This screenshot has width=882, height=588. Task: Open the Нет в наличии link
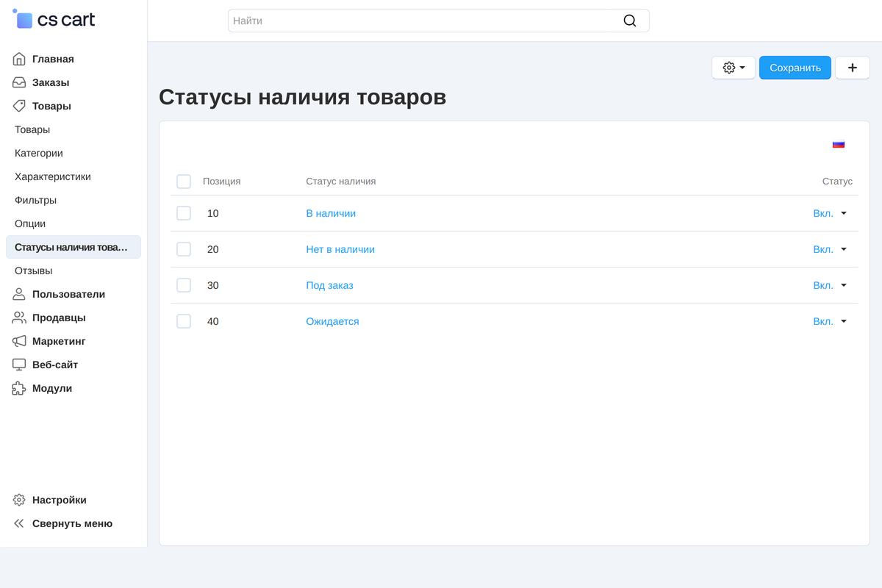pos(340,249)
